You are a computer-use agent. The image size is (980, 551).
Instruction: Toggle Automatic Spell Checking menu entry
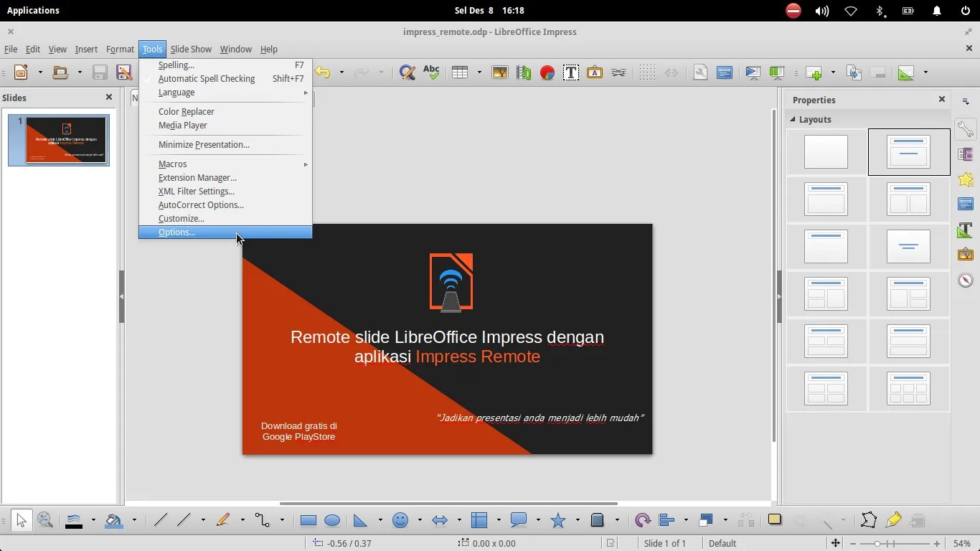coord(225,79)
